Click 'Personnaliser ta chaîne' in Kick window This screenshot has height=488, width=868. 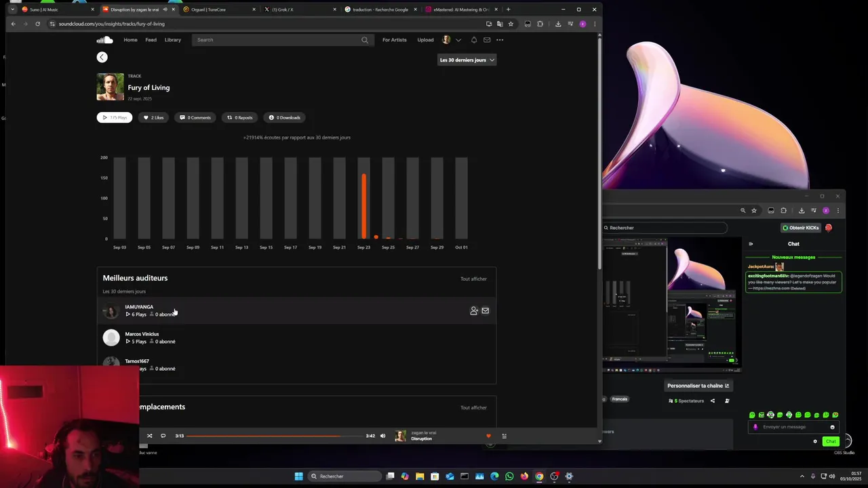click(698, 386)
